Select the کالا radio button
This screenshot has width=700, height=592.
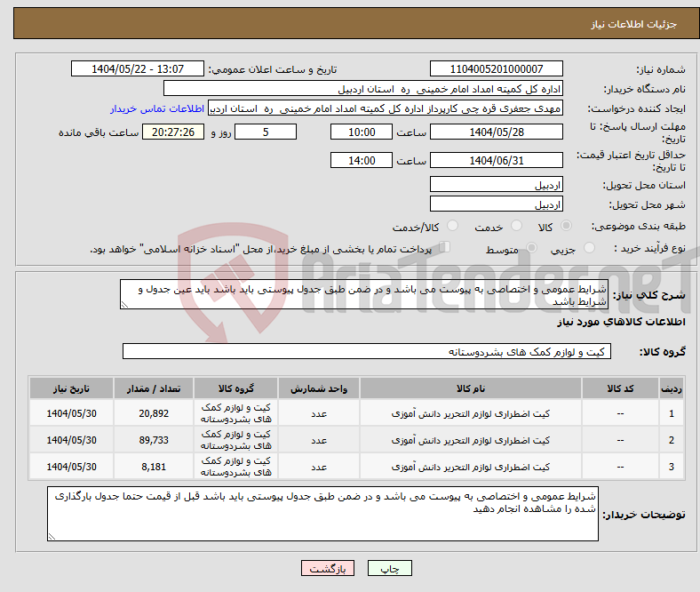point(566,227)
